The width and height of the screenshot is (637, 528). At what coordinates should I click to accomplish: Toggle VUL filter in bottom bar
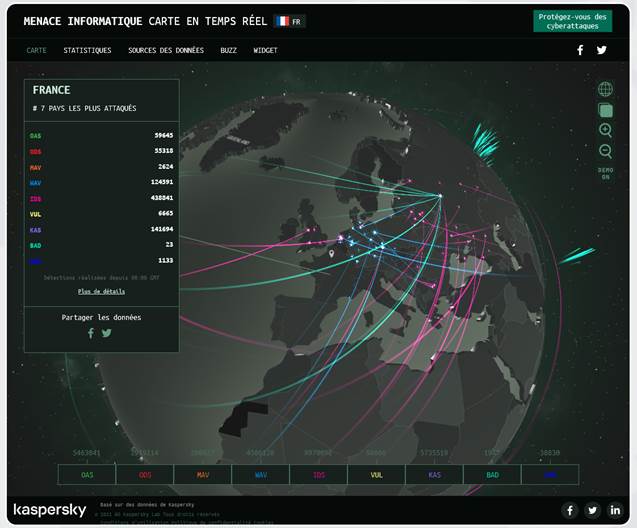(377, 474)
